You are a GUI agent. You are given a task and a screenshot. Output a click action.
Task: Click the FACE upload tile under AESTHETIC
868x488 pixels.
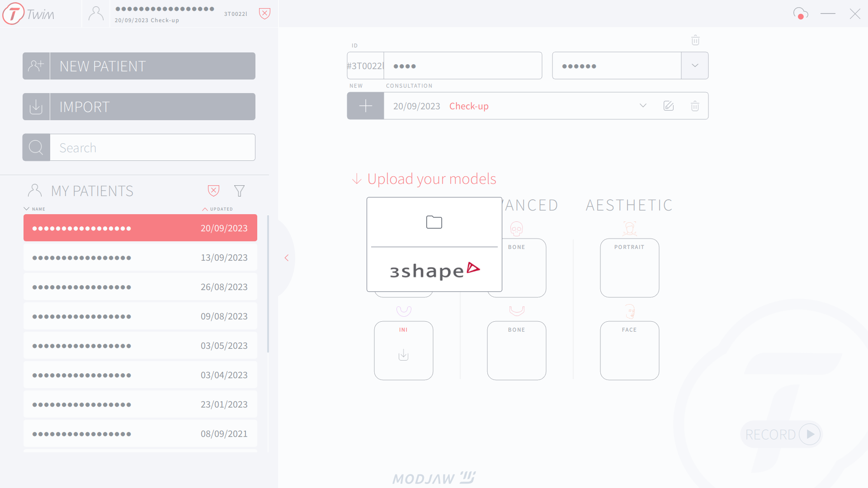pyautogui.click(x=629, y=350)
